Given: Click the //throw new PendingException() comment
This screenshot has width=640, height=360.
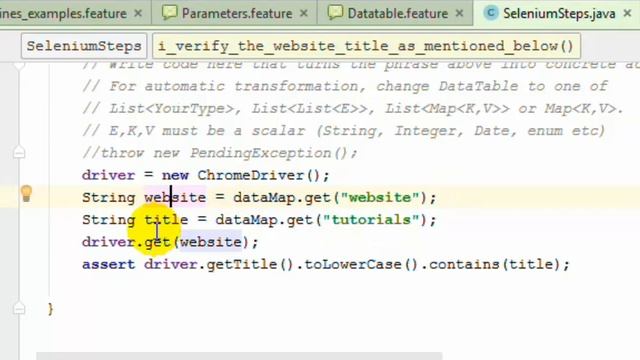Looking at the screenshot, I should coord(220,153).
